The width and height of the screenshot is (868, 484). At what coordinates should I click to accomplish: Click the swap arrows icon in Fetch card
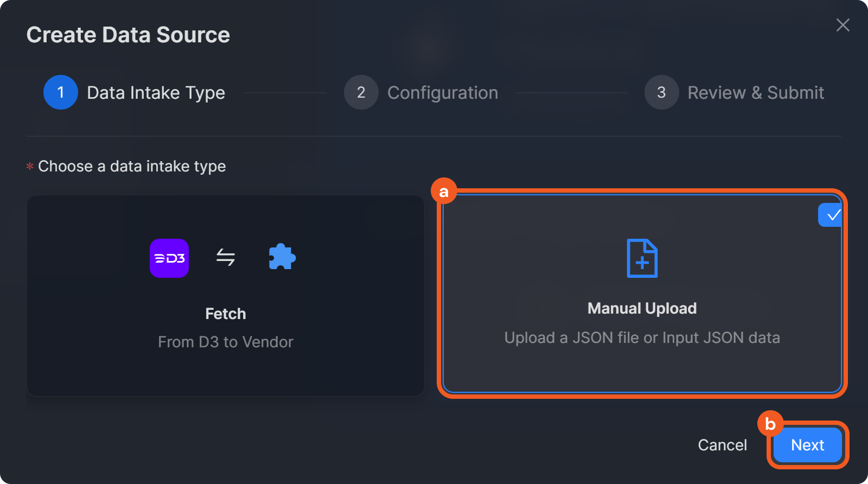coord(226,257)
